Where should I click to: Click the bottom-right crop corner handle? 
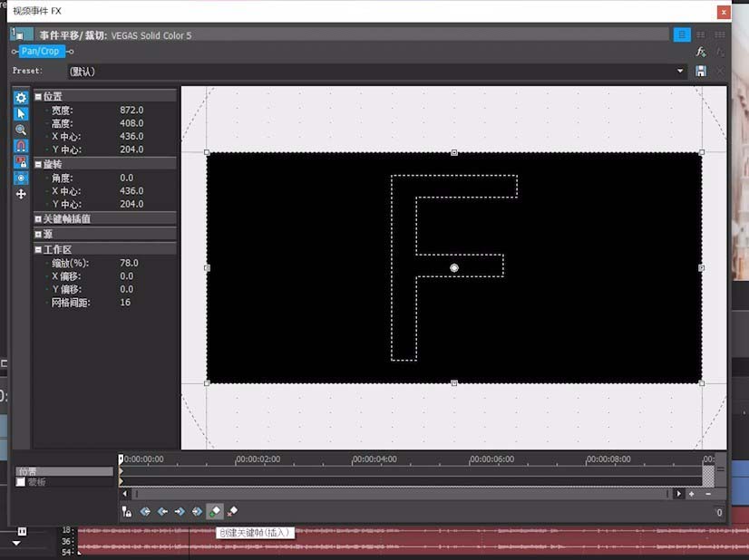702,383
